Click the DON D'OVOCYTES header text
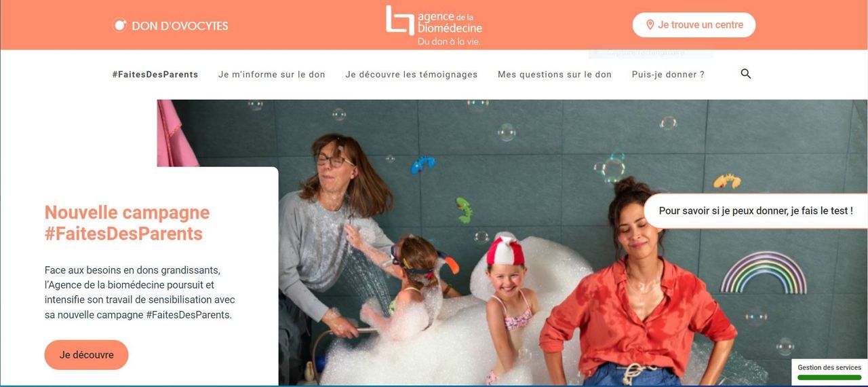This screenshot has width=868, height=387. pyautogui.click(x=180, y=26)
